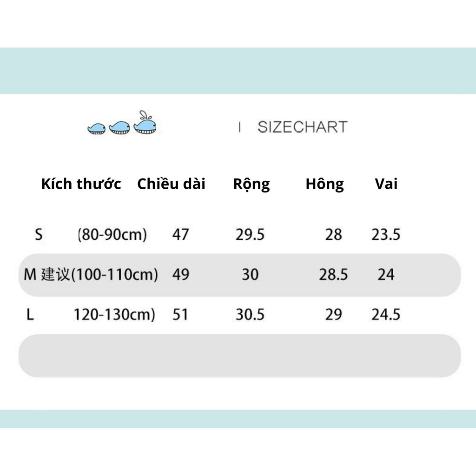Select the S size label
Viewport: 476px width, 476px height.
(x=39, y=234)
